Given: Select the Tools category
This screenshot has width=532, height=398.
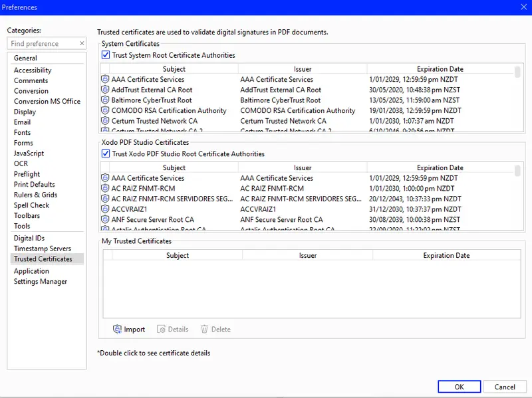Looking at the screenshot, I should tap(22, 226).
